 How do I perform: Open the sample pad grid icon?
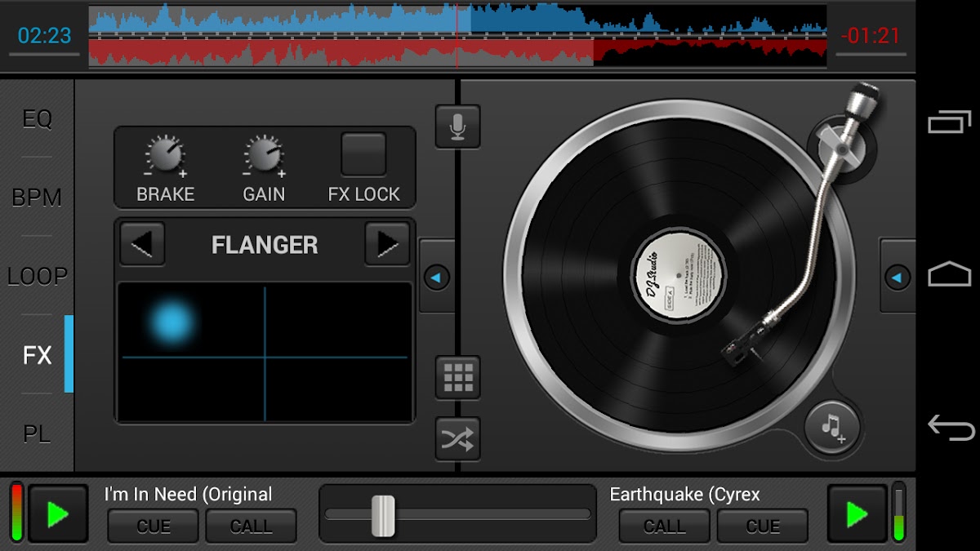[x=457, y=377]
